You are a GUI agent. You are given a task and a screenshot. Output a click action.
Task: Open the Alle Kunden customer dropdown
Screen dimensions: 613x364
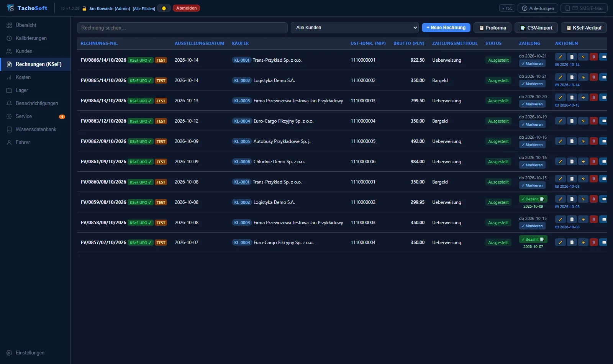355,28
